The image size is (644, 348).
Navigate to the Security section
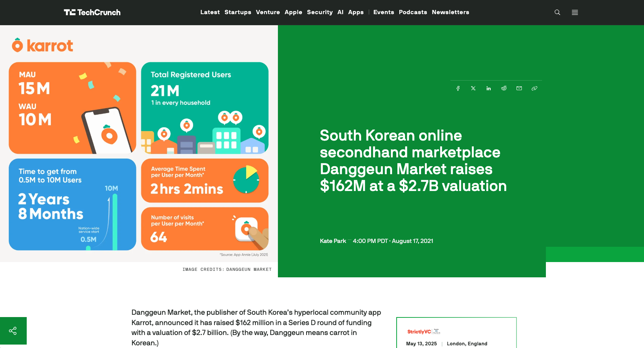click(320, 12)
